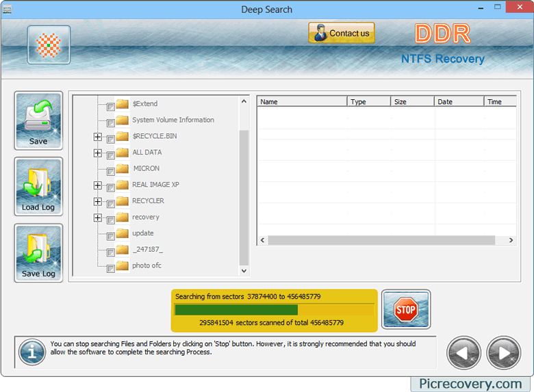The height and width of the screenshot is (392, 534).
Task: Select the System Volume Information label
Action: [x=173, y=120]
